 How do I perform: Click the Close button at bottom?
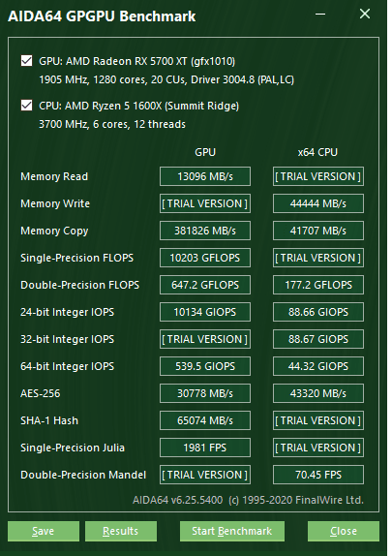point(344,531)
